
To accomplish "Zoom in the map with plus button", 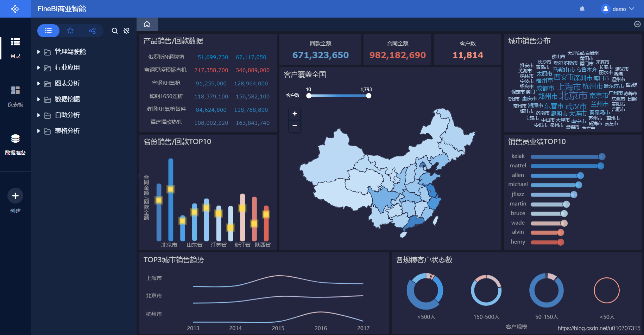I will coord(295,114).
